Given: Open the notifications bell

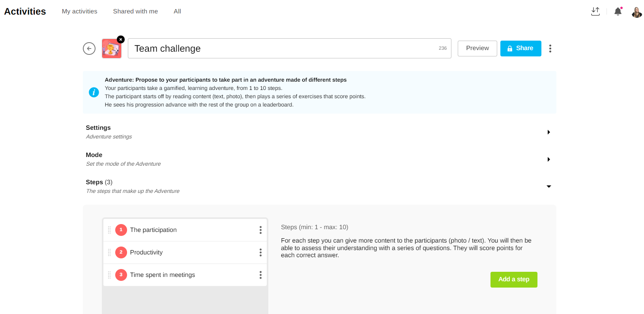Looking at the screenshot, I should (618, 11).
